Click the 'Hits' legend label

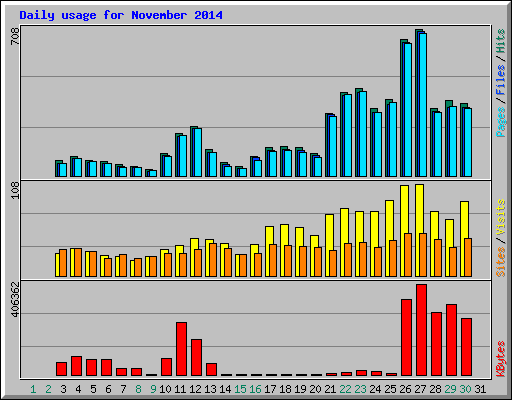(501, 41)
